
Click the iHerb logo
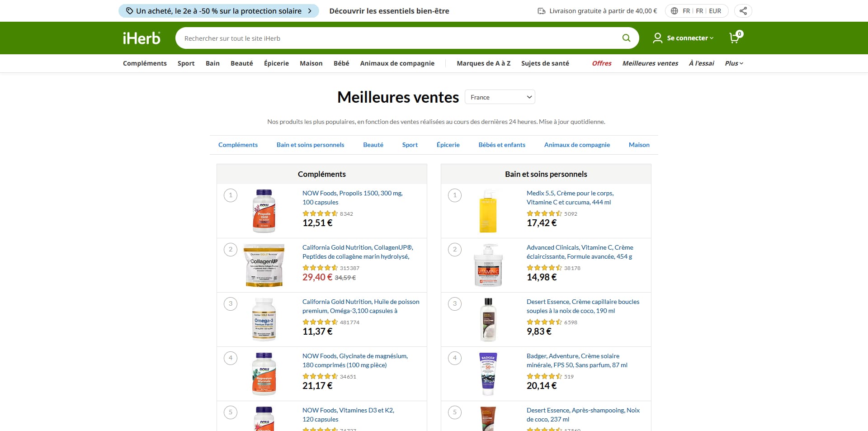[142, 38]
